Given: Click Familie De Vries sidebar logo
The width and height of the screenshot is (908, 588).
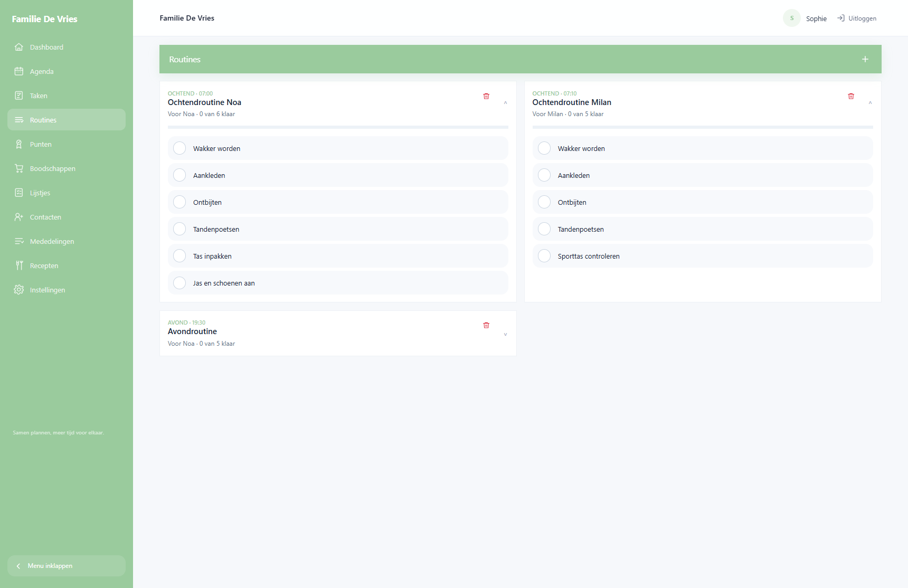Looking at the screenshot, I should click(x=44, y=19).
